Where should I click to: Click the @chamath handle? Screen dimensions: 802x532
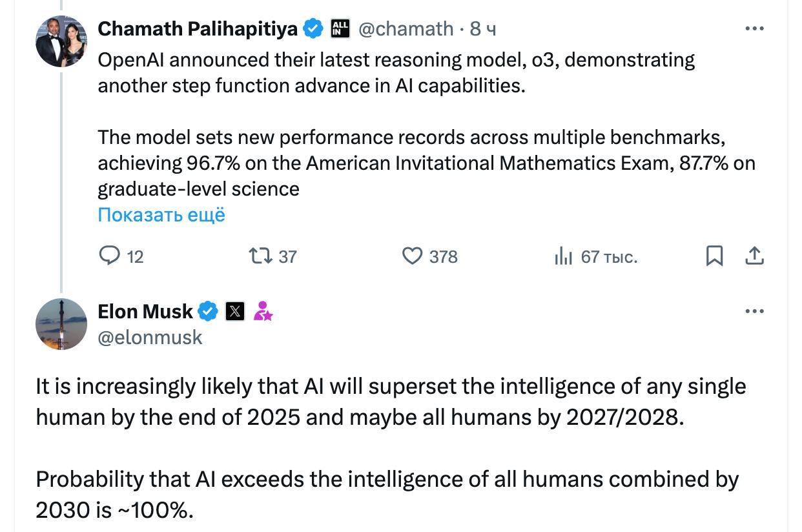406,29
